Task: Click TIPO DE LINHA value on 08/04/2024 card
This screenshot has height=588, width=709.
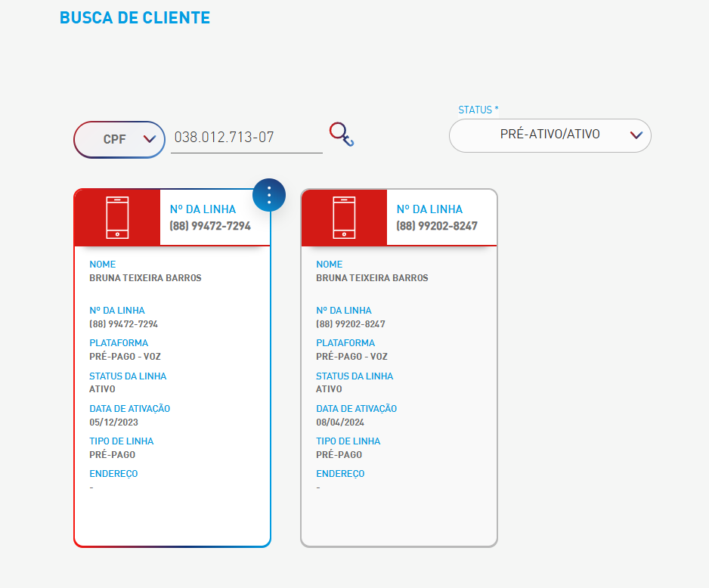Action: (339, 455)
